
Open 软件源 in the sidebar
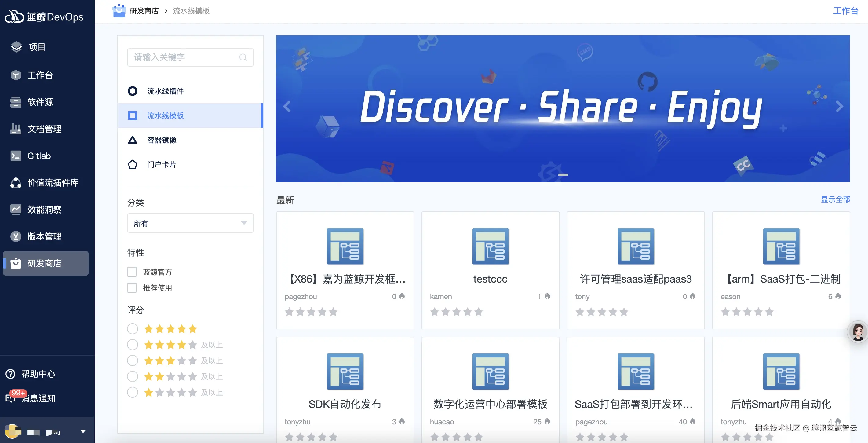tap(39, 102)
